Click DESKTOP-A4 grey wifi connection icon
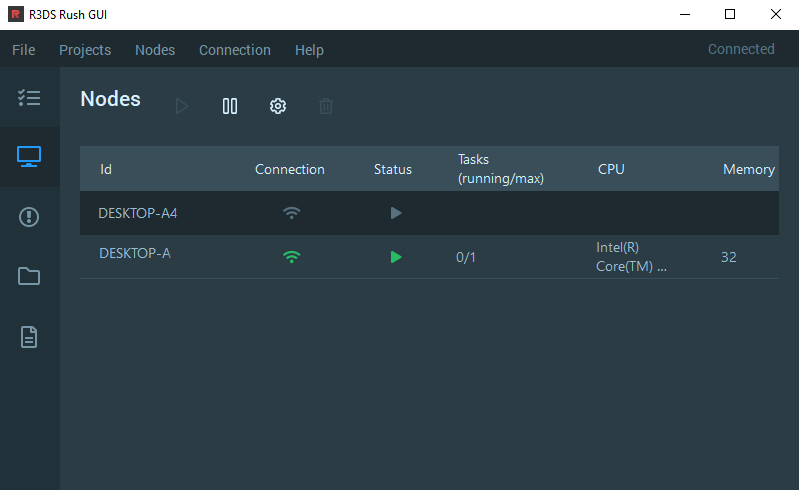The height and width of the screenshot is (490, 799). pyautogui.click(x=291, y=213)
